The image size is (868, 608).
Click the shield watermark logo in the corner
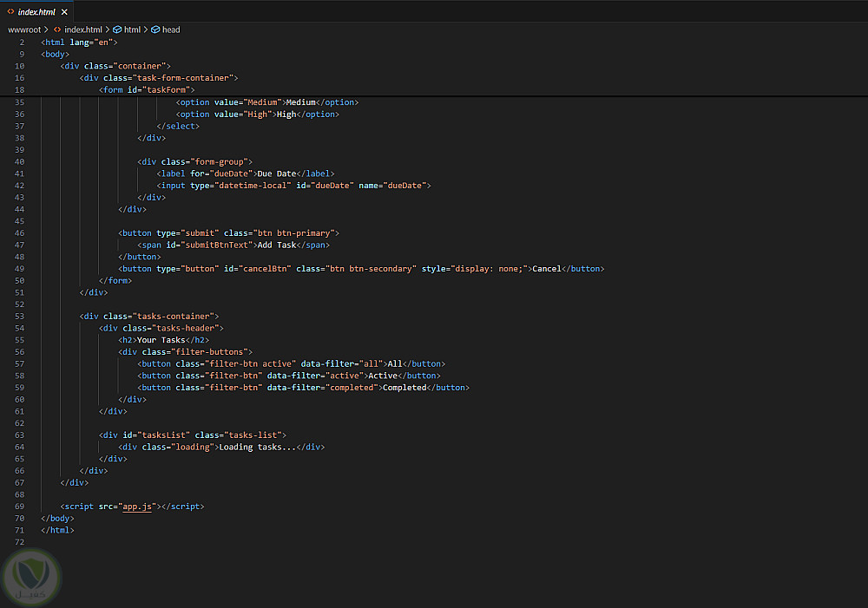tap(31, 579)
